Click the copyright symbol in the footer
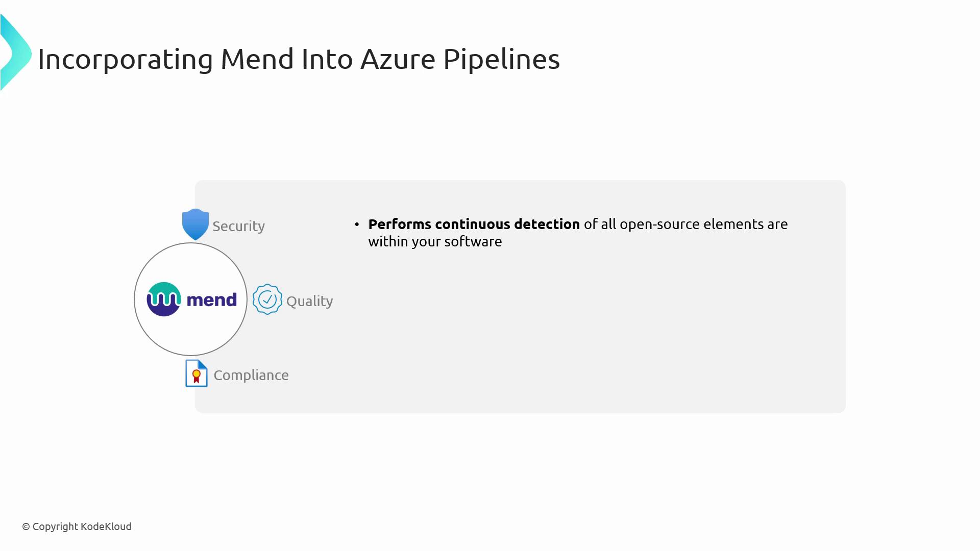 (x=26, y=527)
